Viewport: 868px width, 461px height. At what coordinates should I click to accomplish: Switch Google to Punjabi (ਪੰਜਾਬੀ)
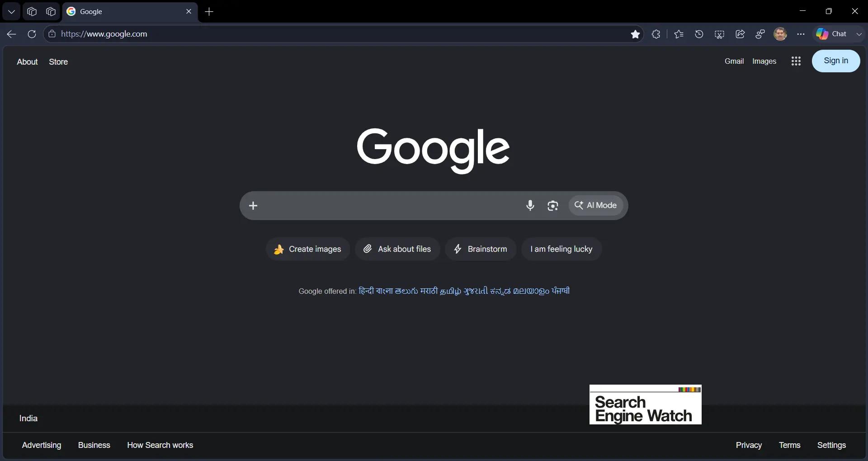(x=561, y=291)
